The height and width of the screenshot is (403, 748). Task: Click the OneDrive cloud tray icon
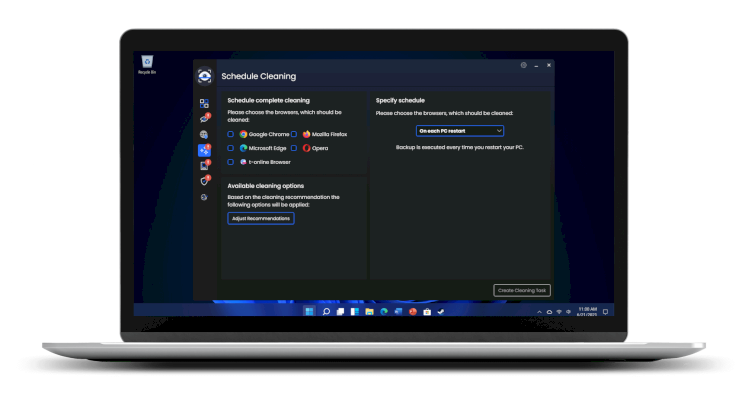[x=549, y=312]
